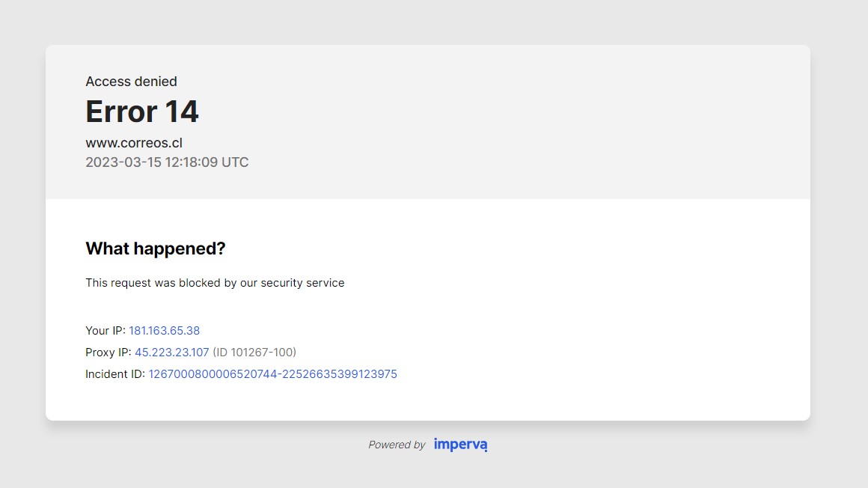Image resolution: width=868 pixels, height=488 pixels.
Task: Open the 45.223.23.107 proxy IP link
Action: pyautogui.click(x=172, y=353)
